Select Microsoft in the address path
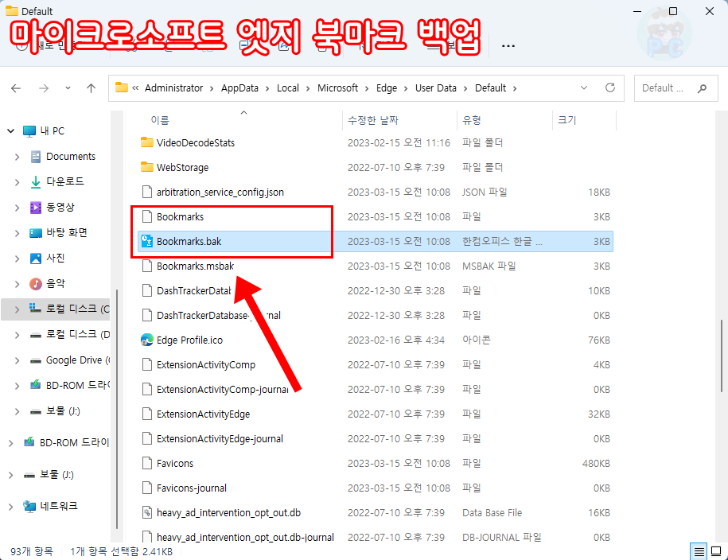Screen dimensions: 728x560 pyautogui.click(x=337, y=88)
